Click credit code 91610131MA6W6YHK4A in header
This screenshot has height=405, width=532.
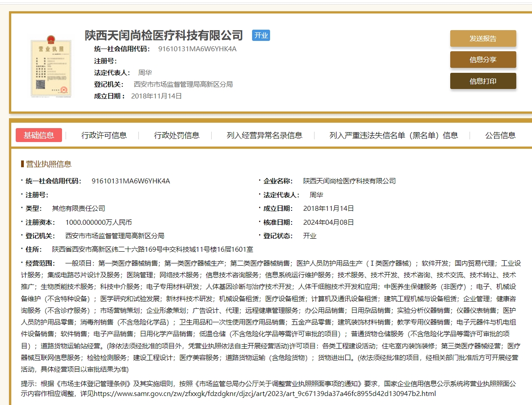point(197,49)
